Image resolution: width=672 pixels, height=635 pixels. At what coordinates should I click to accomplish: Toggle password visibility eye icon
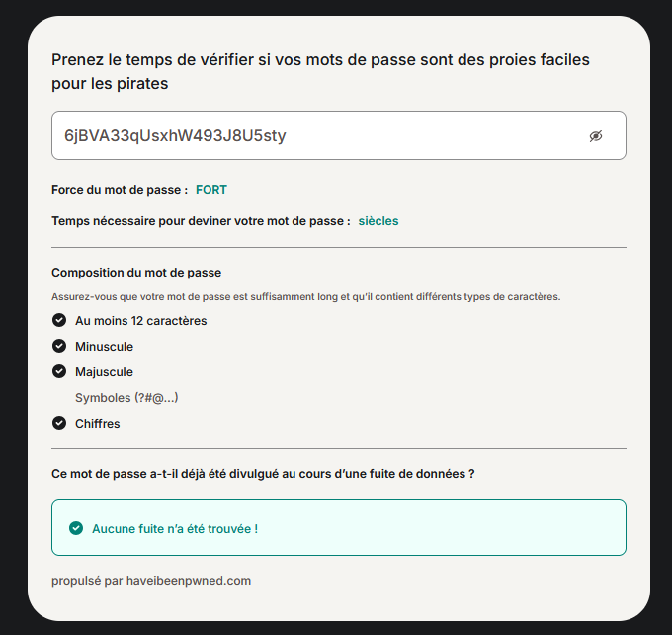596,136
